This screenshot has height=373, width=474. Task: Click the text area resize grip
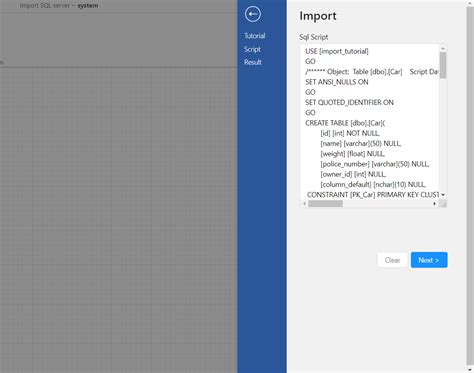tap(443, 203)
